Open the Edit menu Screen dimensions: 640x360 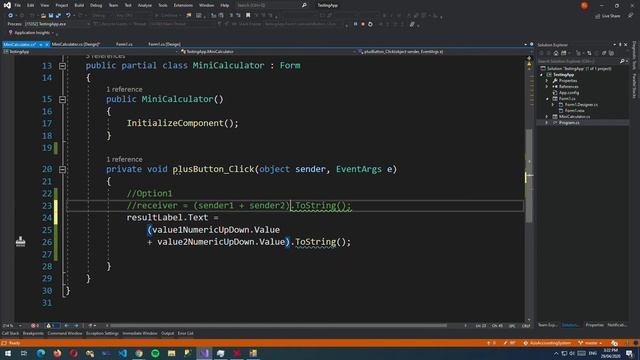[x=31, y=5]
